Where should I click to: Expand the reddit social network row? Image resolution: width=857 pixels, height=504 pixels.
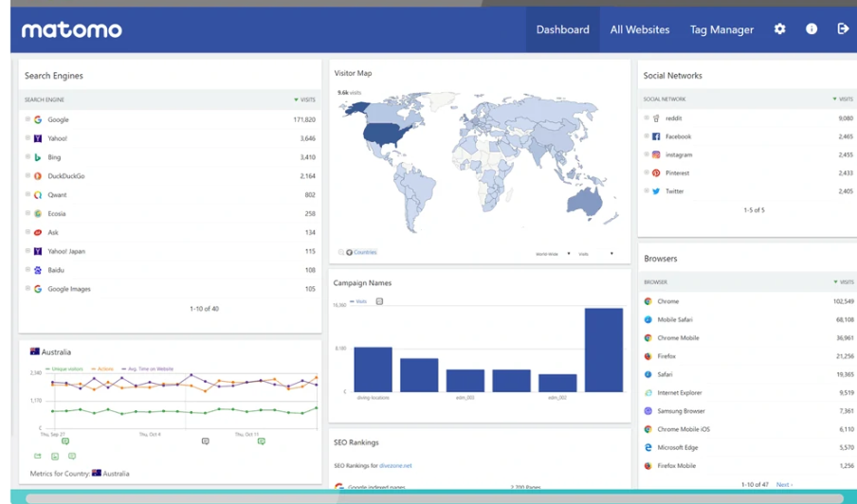[646, 117]
